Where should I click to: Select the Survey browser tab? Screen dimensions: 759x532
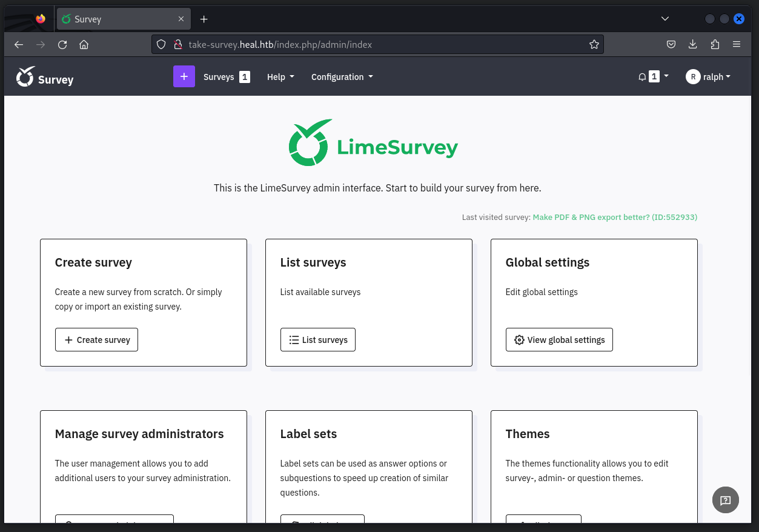119,19
